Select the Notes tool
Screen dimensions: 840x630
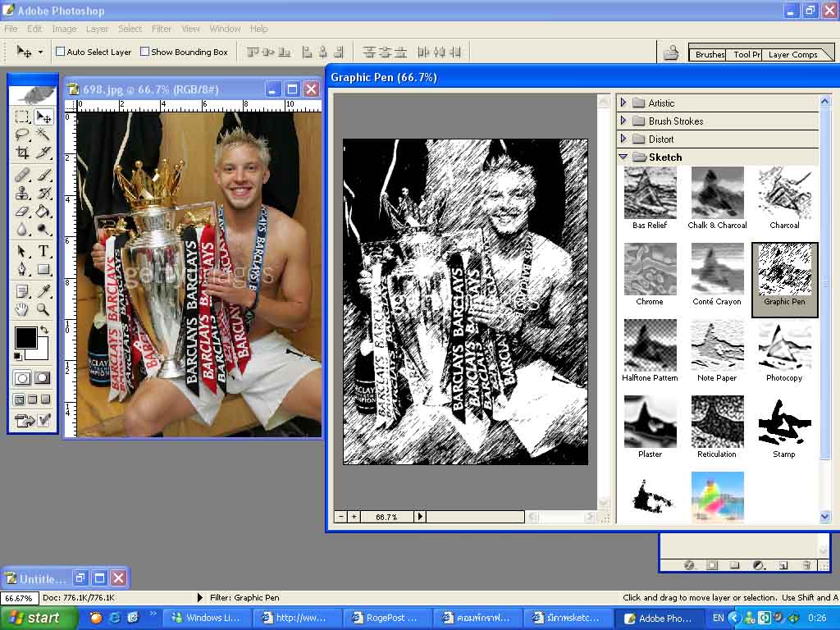[22, 291]
